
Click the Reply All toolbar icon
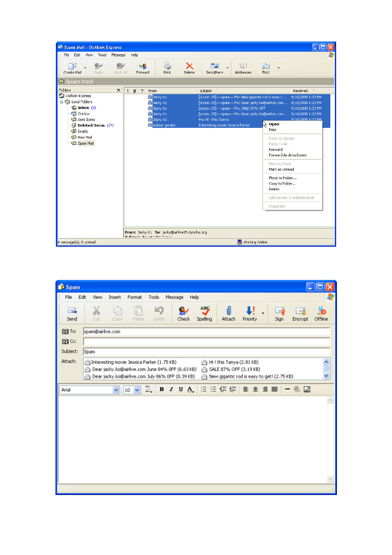(120, 66)
